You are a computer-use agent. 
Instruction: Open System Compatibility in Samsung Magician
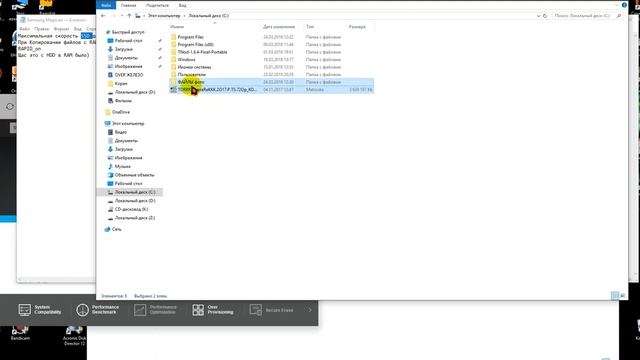40,310
